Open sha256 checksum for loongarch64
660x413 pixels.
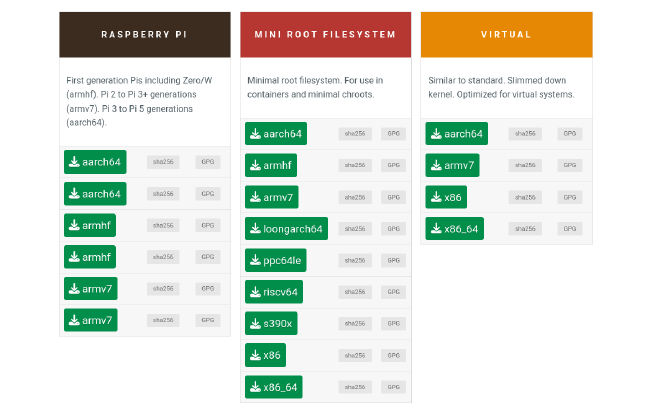coord(355,229)
